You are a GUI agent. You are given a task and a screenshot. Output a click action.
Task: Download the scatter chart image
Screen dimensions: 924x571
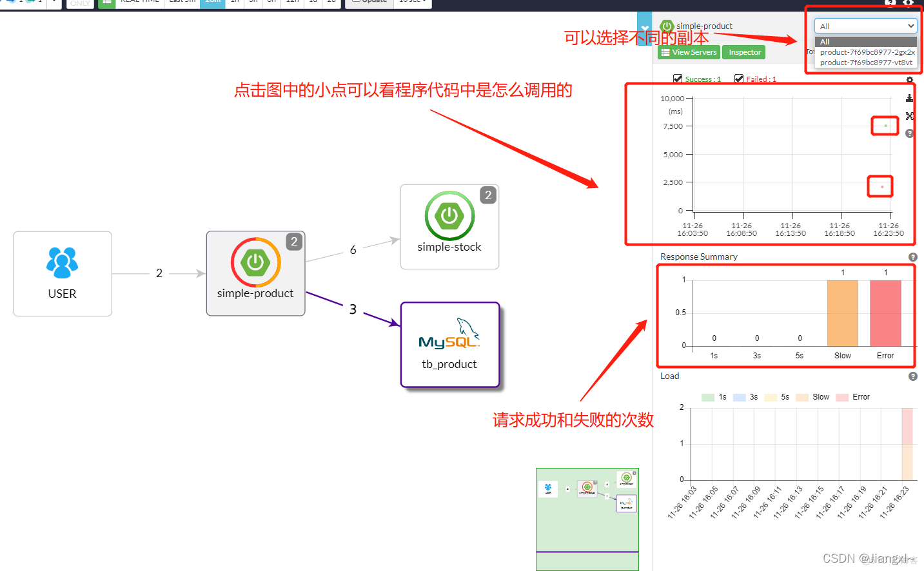tap(909, 98)
